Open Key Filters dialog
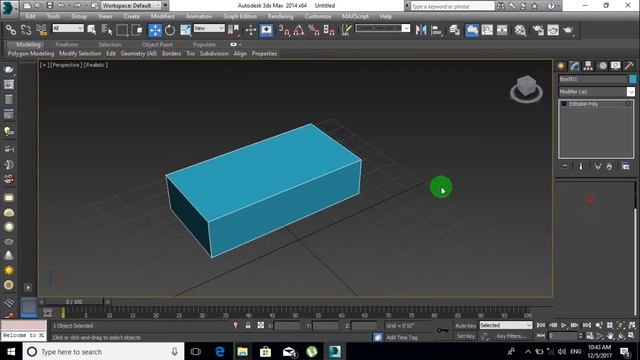The width and height of the screenshot is (640, 360). tap(511, 336)
